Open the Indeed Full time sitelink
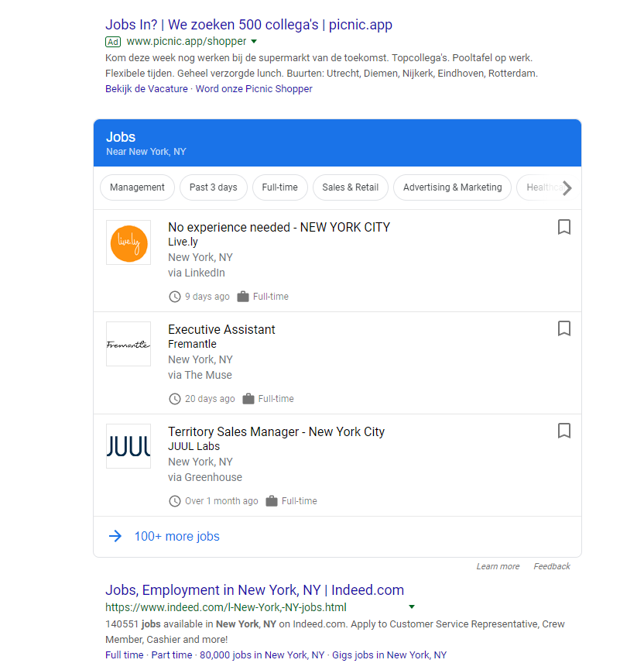Screen dimensions: 644x670 [x=125, y=655]
